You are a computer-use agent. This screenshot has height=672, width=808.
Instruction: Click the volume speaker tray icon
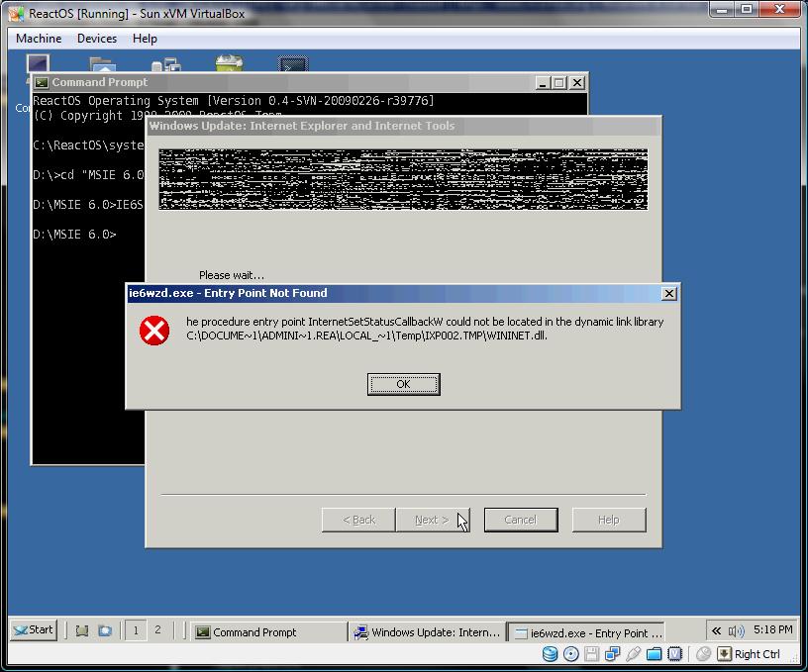click(737, 630)
